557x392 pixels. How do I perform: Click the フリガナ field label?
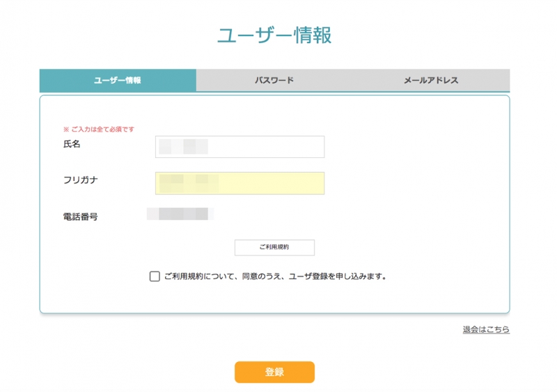[80, 180]
